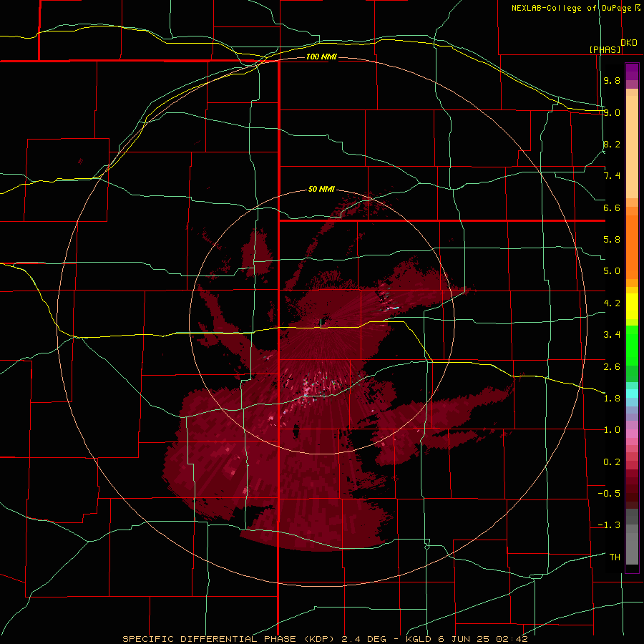Click the DKD product label

(629, 43)
